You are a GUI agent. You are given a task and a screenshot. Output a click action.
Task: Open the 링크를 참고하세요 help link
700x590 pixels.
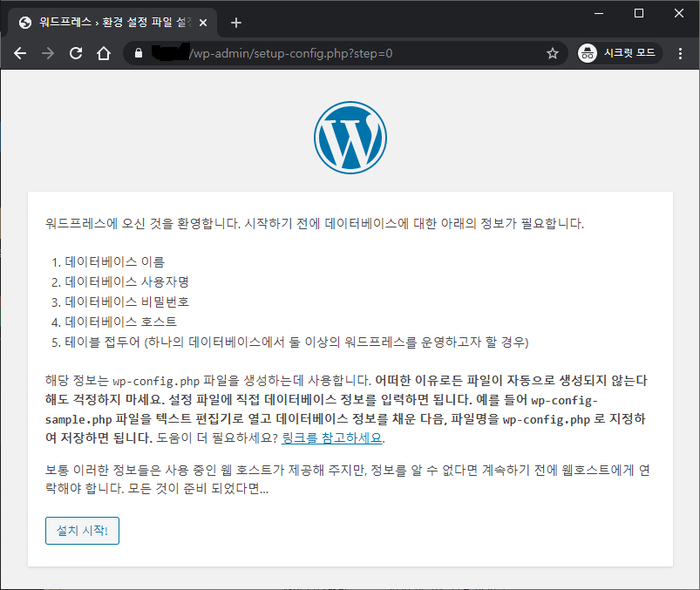pyautogui.click(x=333, y=437)
